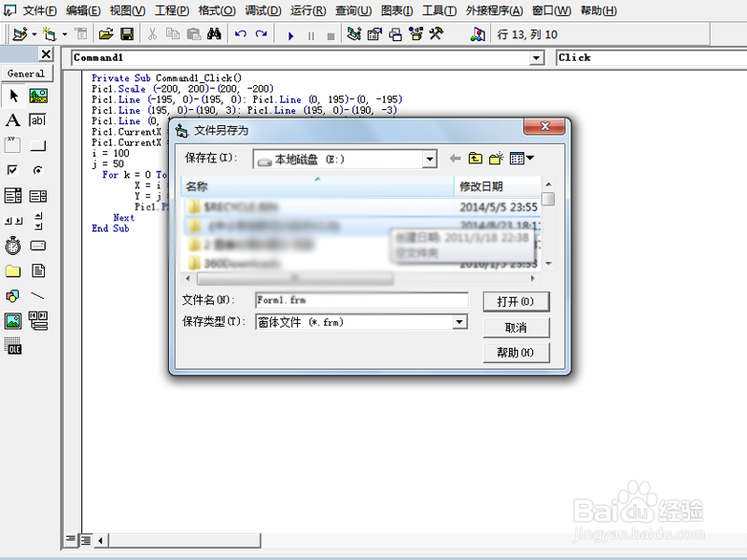Open the Form Layout Window icon

(395, 35)
